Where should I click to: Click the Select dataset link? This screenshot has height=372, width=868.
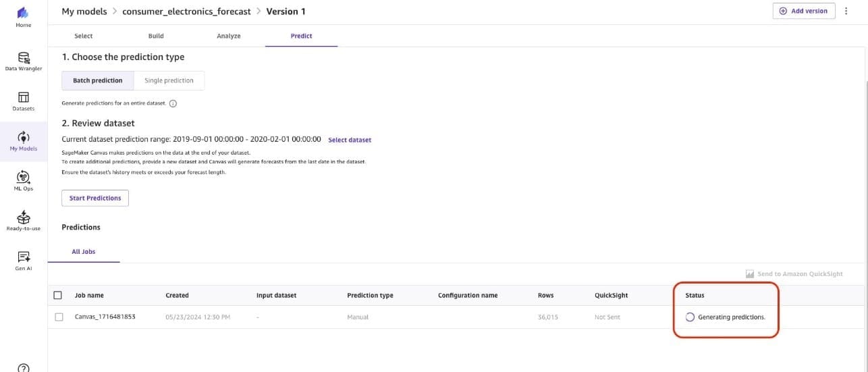coord(350,140)
